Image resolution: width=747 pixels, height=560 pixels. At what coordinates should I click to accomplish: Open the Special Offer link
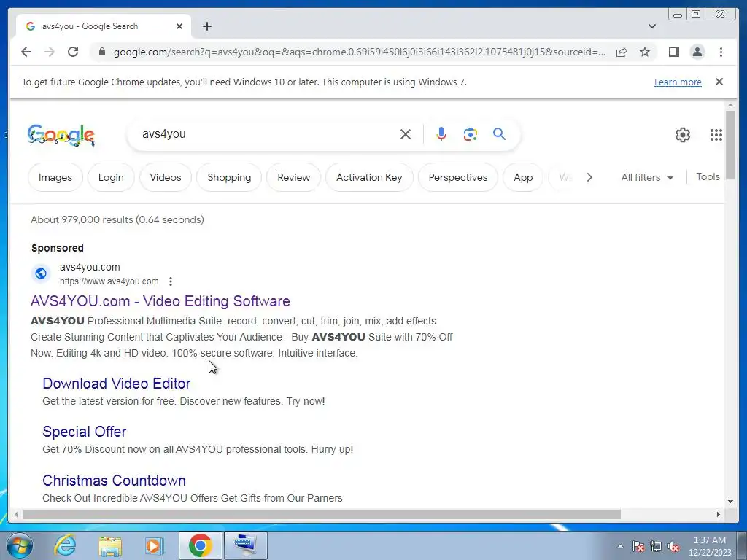point(85,432)
